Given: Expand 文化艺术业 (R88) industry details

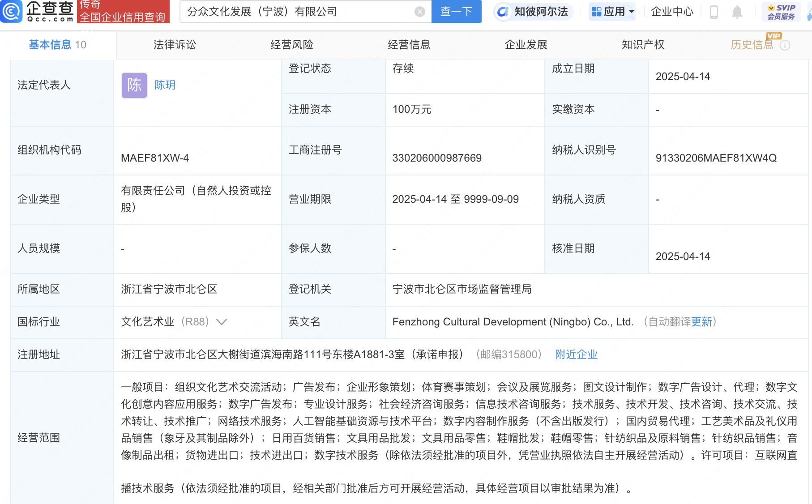Looking at the screenshot, I should pos(222,322).
